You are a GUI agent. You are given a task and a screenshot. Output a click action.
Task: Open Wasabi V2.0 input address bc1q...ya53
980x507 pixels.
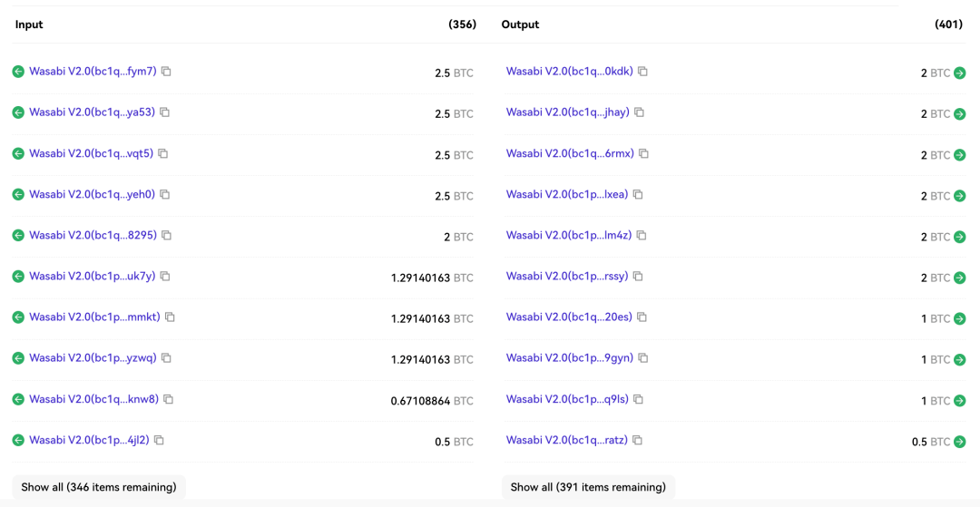[93, 112]
